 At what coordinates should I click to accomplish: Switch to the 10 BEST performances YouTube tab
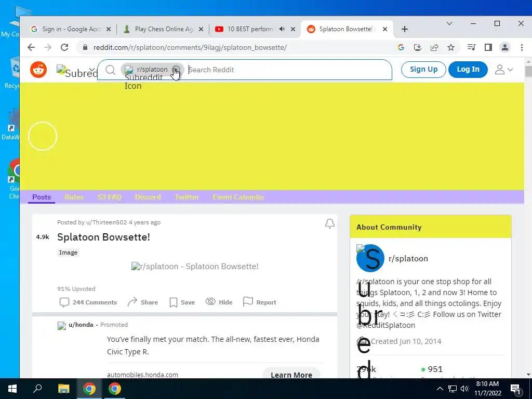250,29
